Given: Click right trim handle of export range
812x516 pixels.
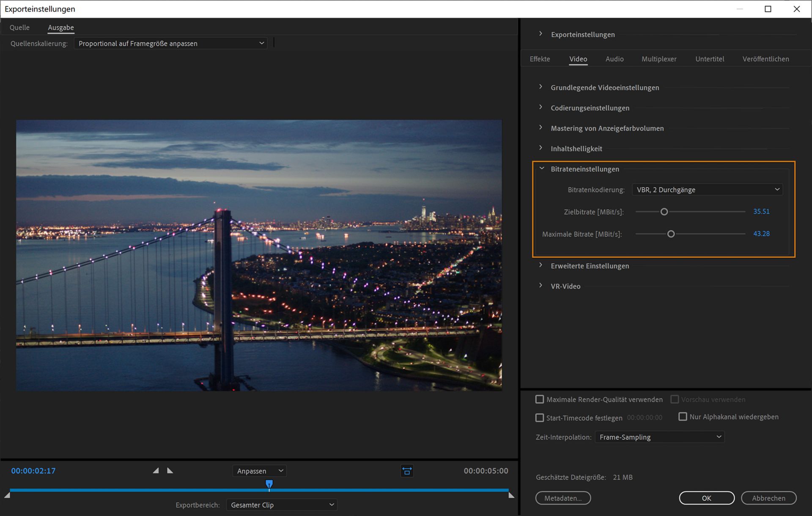Looking at the screenshot, I should tap(511, 495).
